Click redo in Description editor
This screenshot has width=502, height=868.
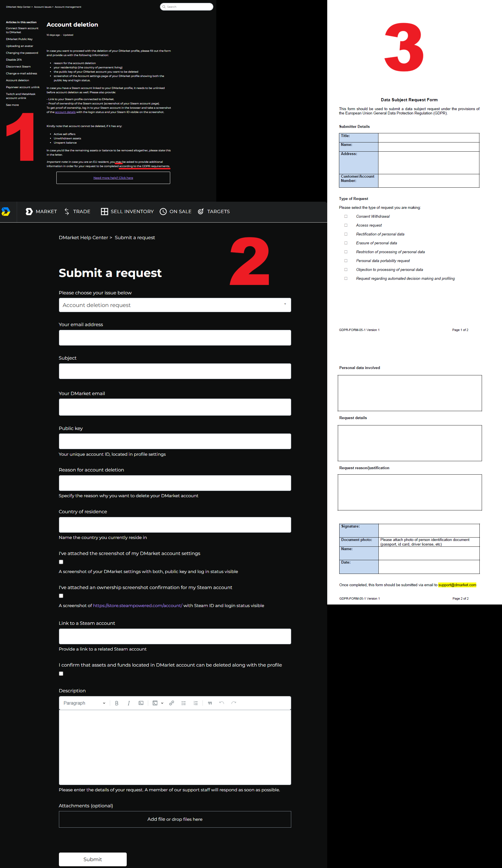[234, 703]
